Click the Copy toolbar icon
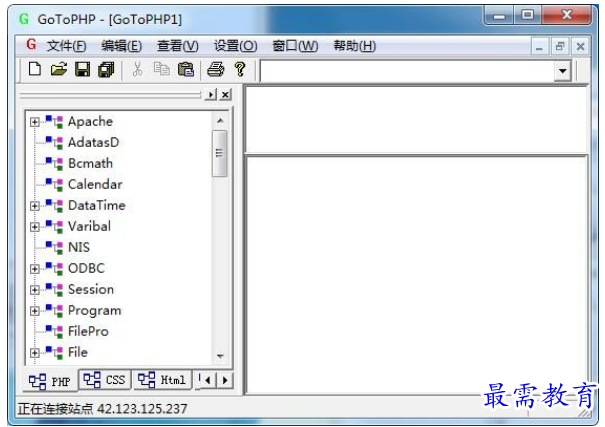Image resolution: width=605 pixels, height=427 pixels. tap(161, 69)
